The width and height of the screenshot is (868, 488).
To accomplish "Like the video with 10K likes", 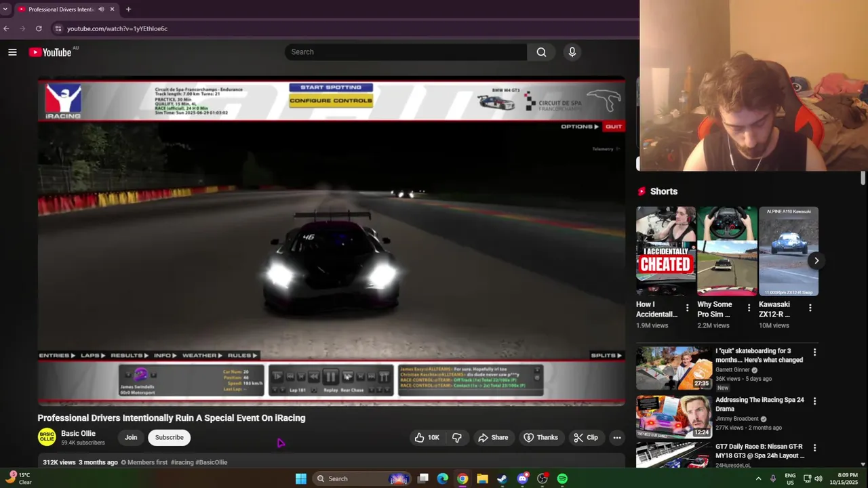I will click(427, 438).
